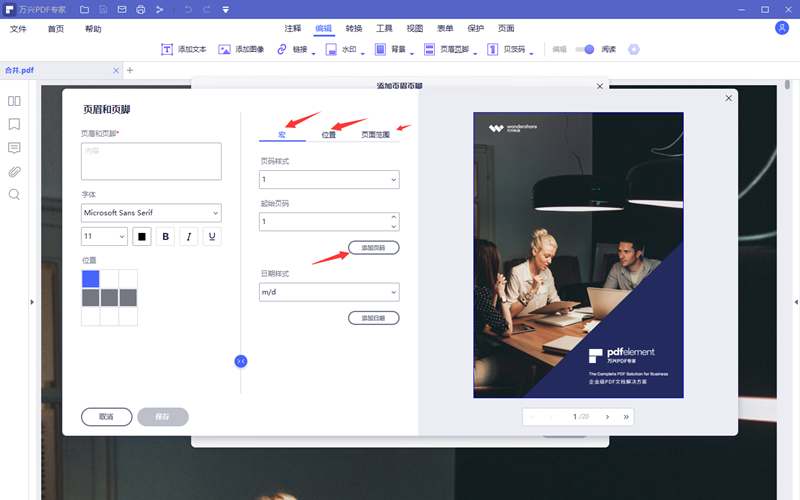800x500 pixels.
Task: Open the m/d date style dropdown
Action: pos(329,292)
